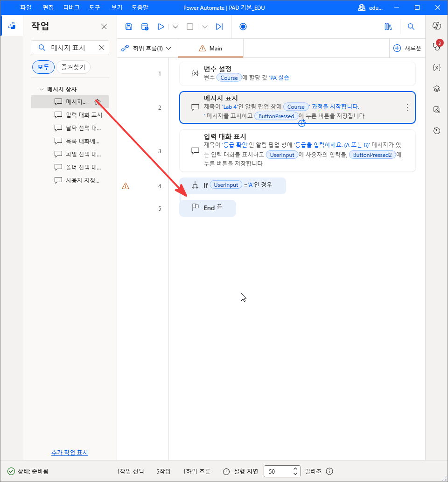Open the 도움말 menu
The width and height of the screenshot is (448, 482).
coord(140,7)
